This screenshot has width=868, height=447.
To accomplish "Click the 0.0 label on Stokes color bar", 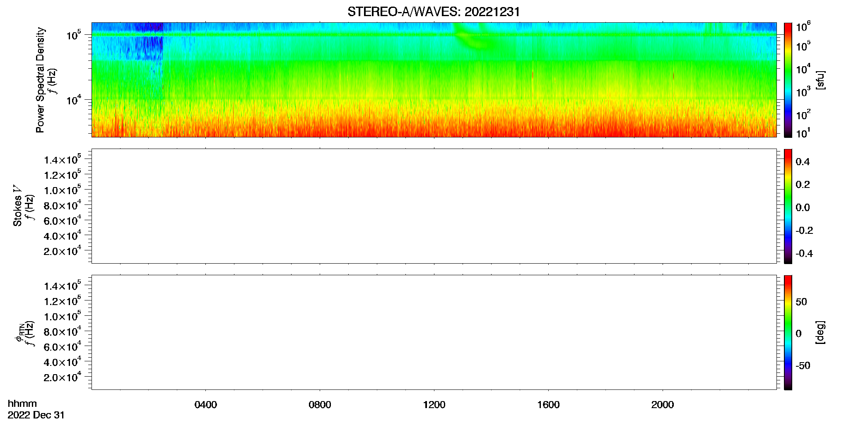I will coord(803,208).
